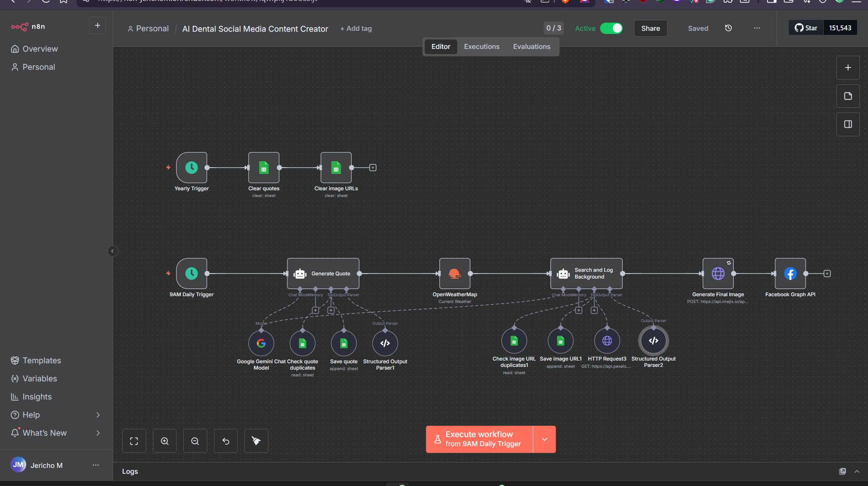The image size is (868, 486).
Task: Zoom out of the canvas
Action: [x=195, y=441]
